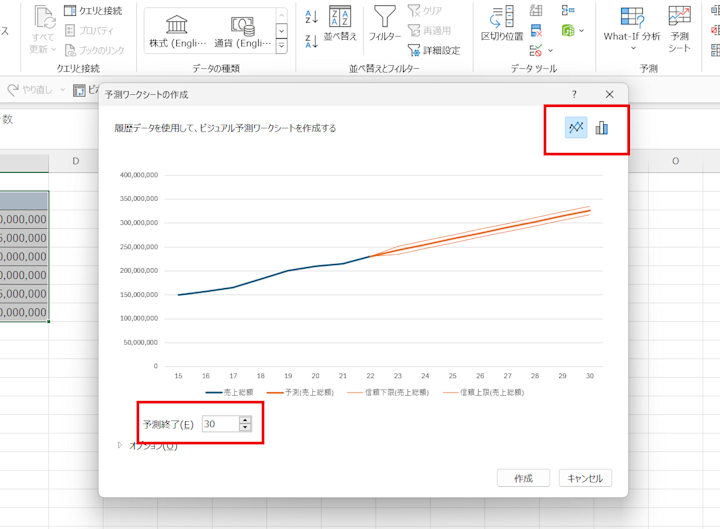Screen dimensions: 720x529
Task: Click the Consolidate icon
Action: 568,10
